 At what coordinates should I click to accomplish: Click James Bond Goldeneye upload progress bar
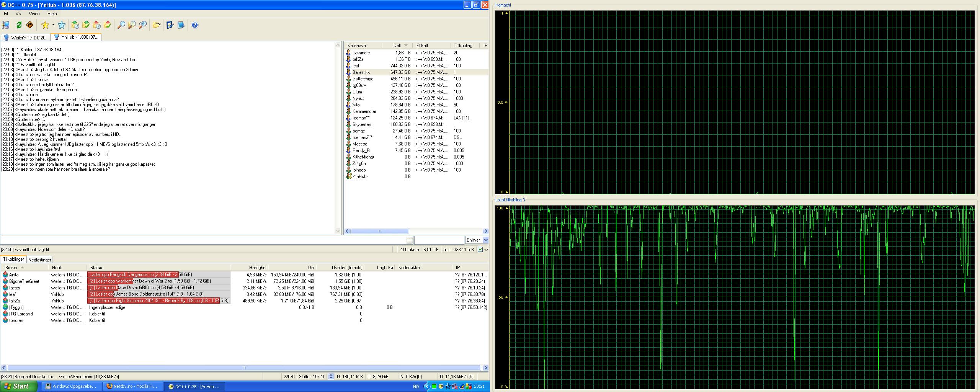[159, 294]
